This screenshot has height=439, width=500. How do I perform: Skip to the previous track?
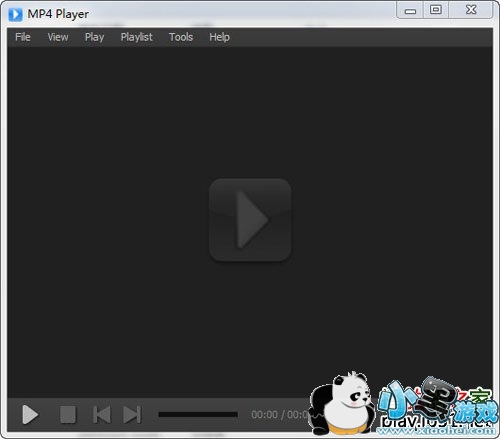pos(101,415)
